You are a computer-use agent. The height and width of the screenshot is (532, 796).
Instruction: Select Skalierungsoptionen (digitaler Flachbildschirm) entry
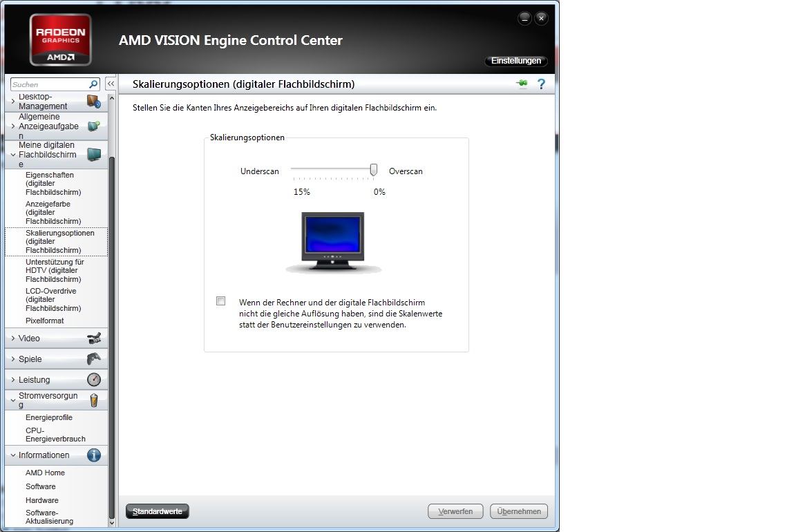57,241
